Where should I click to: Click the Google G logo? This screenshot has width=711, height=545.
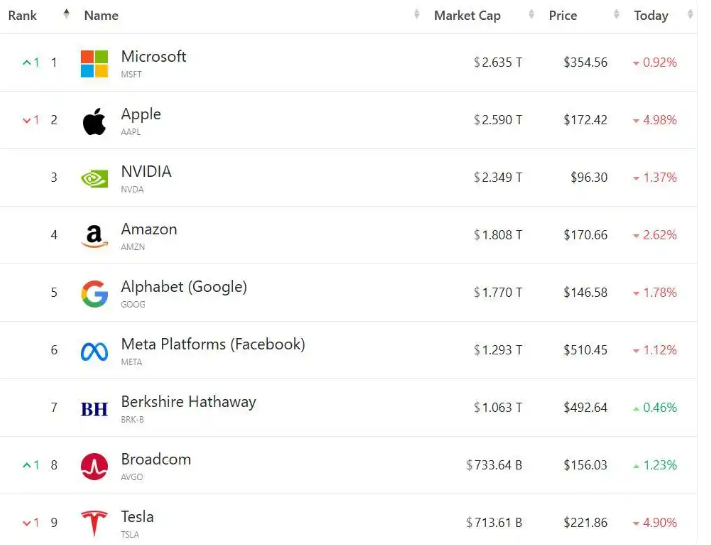pos(94,294)
